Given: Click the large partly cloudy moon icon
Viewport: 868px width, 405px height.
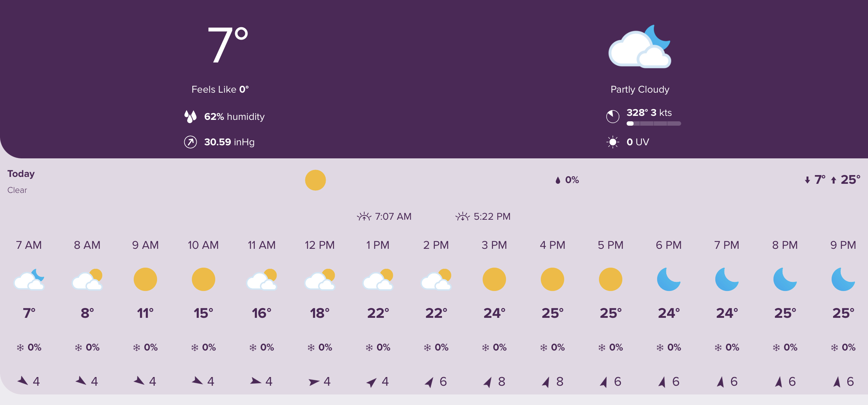Looking at the screenshot, I should point(640,46).
